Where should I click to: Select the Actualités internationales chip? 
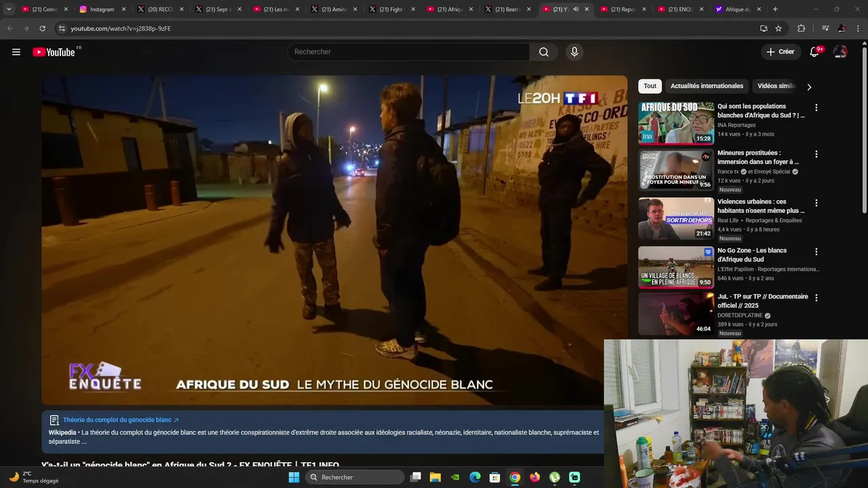tap(707, 86)
